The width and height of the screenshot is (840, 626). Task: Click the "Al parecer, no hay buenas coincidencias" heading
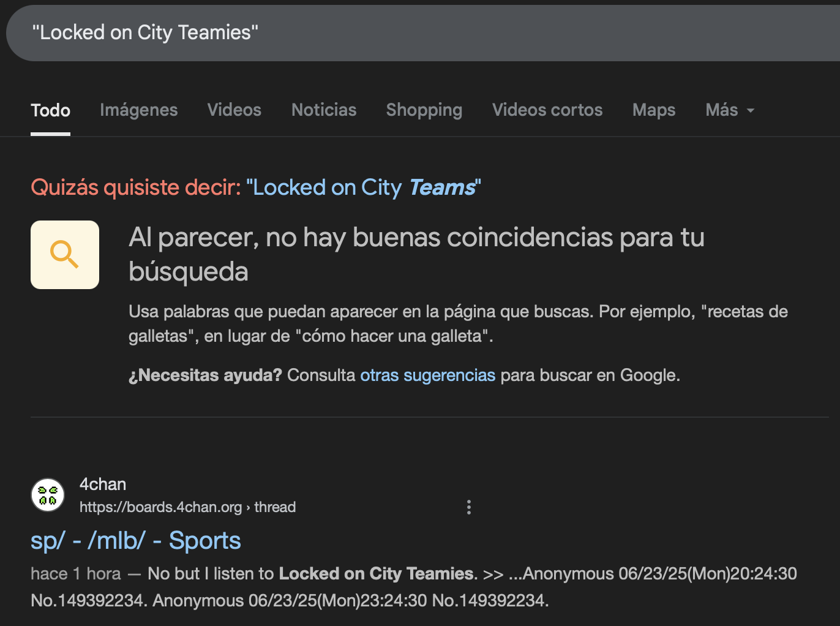click(x=416, y=254)
